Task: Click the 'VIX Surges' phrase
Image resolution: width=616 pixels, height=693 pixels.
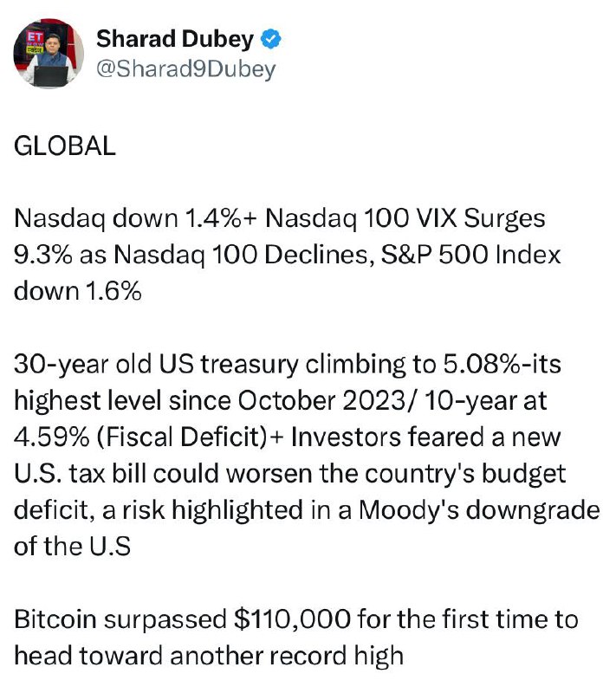Action: tap(475, 218)
